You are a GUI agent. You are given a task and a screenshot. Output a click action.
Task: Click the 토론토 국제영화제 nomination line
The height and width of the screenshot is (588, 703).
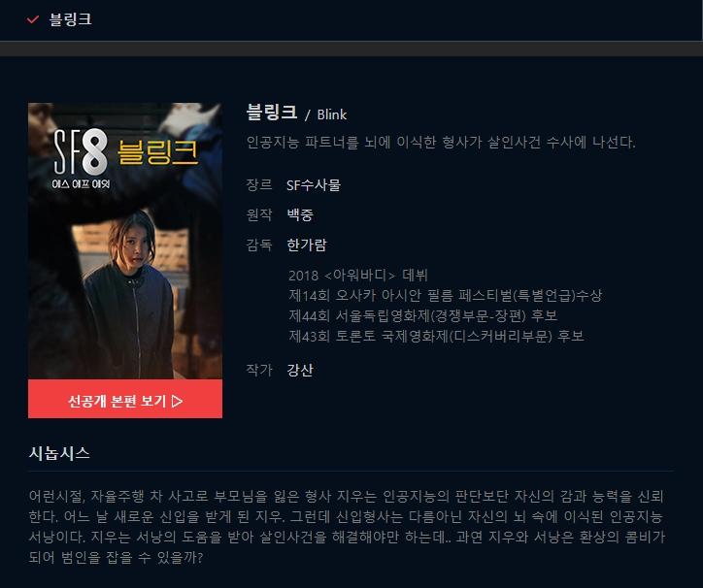coord(436,336)
